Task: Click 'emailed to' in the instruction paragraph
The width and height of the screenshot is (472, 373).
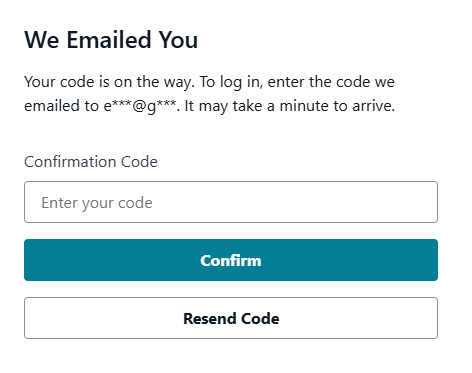Action: click(x=61, y=106)
